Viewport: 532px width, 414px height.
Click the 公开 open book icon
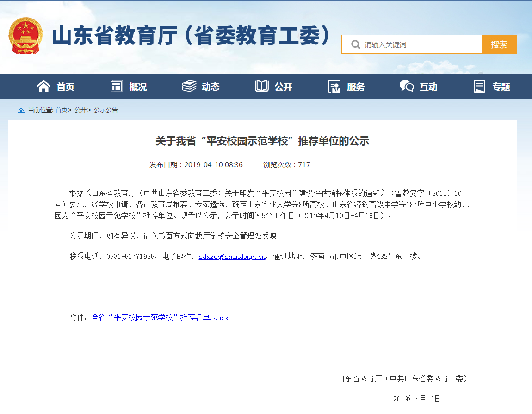[261, 86]
